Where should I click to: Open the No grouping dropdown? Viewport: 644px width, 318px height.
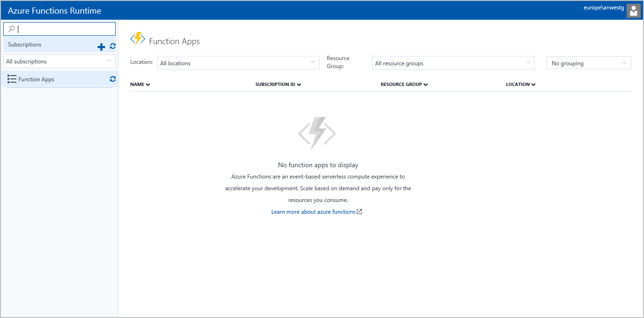[589, 63]
